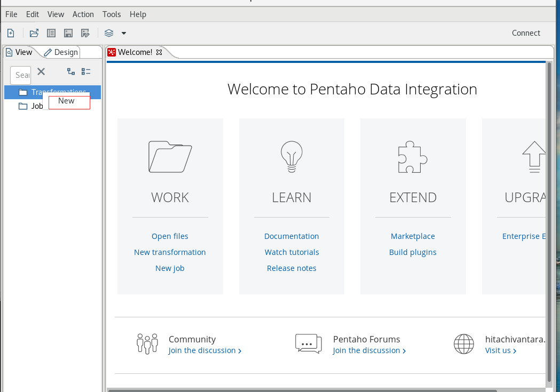Click the Open file toolbar icon
This screenshot has width=560, height=392.
[34, 33]
